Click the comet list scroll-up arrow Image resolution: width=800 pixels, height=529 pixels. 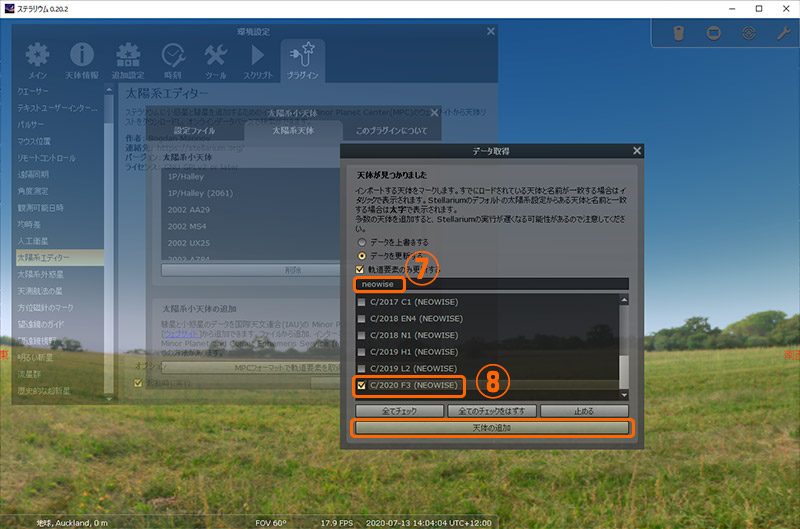[624, 299]
